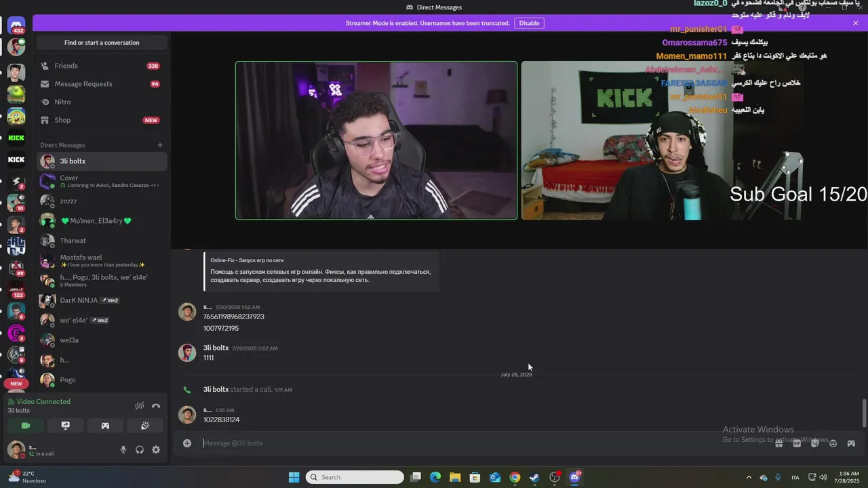Open the DM with zozzz
868x488 pixels.
coord(102,201)
